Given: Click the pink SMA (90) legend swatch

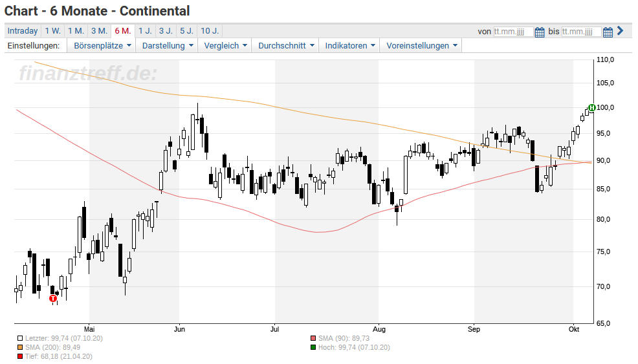Looking at the screenshot, I should click(x=313, y=338).
